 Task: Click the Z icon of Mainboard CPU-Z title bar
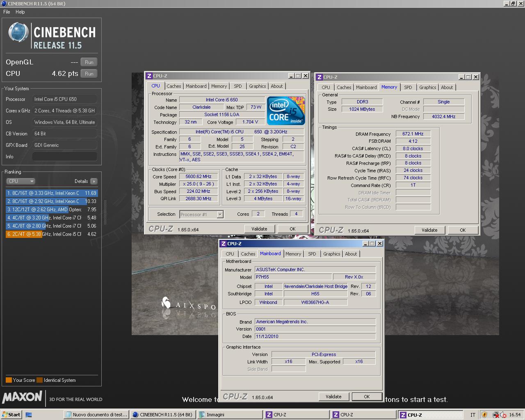click(224, 244)
